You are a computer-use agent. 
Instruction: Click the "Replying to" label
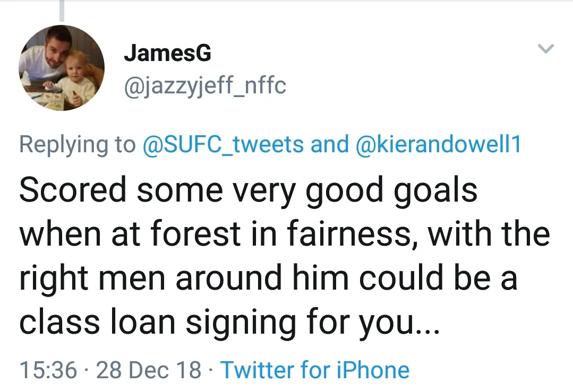coord(78,144)
